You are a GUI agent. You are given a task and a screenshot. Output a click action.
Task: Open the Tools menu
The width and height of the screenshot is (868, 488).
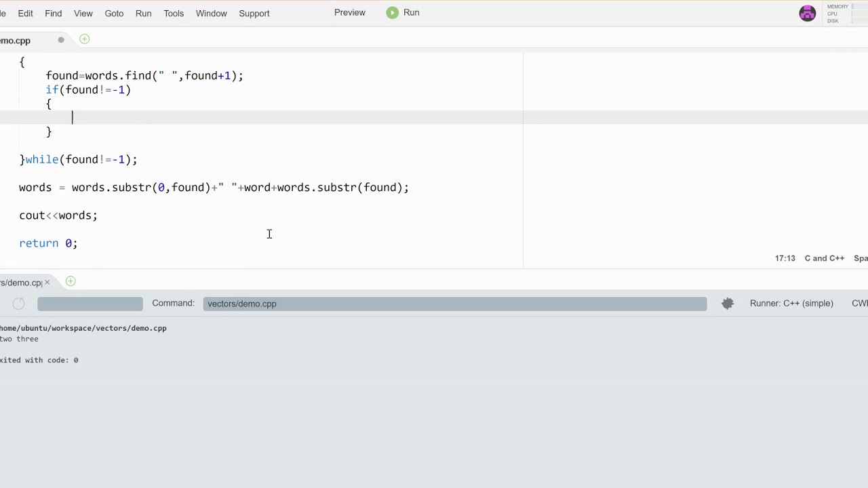click(x=174, y=13)
